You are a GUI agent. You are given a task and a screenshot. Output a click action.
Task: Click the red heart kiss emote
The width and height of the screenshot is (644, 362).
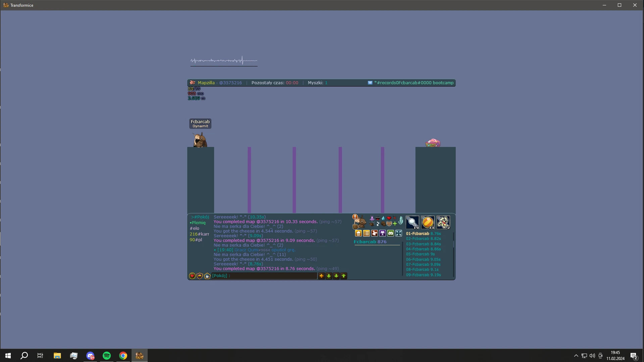tap(389, 218)
